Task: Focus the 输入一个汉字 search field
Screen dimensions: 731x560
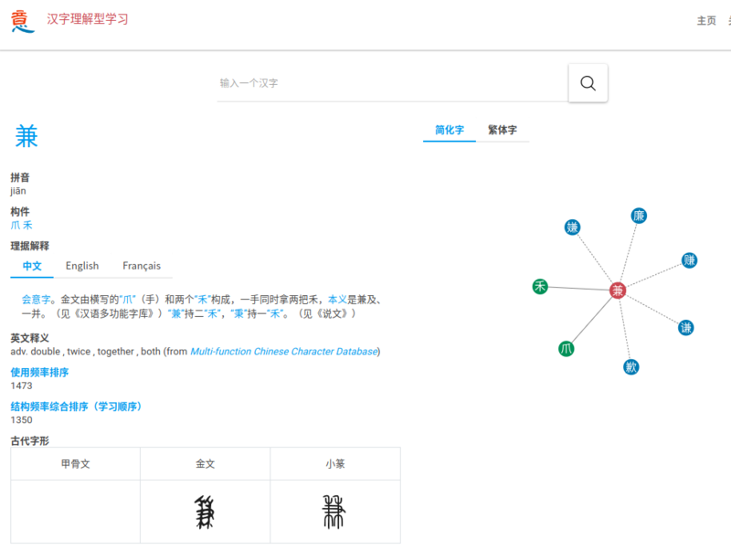Action: click(x=391, y=83)
